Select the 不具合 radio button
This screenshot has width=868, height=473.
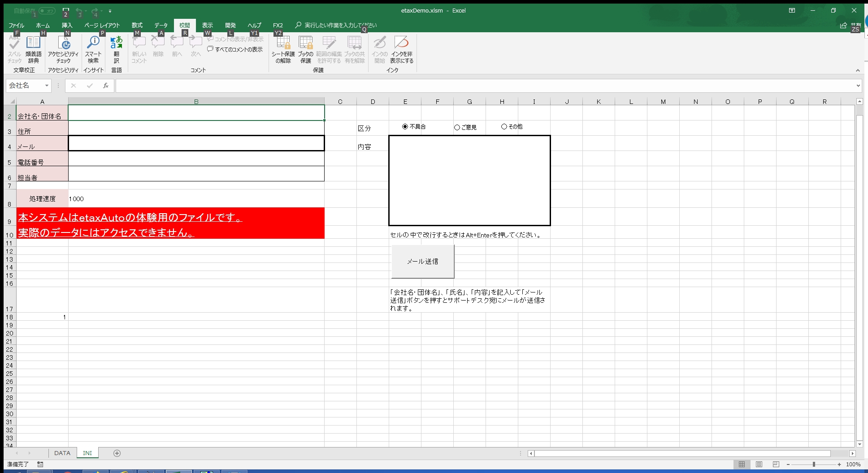coord(405,127)
